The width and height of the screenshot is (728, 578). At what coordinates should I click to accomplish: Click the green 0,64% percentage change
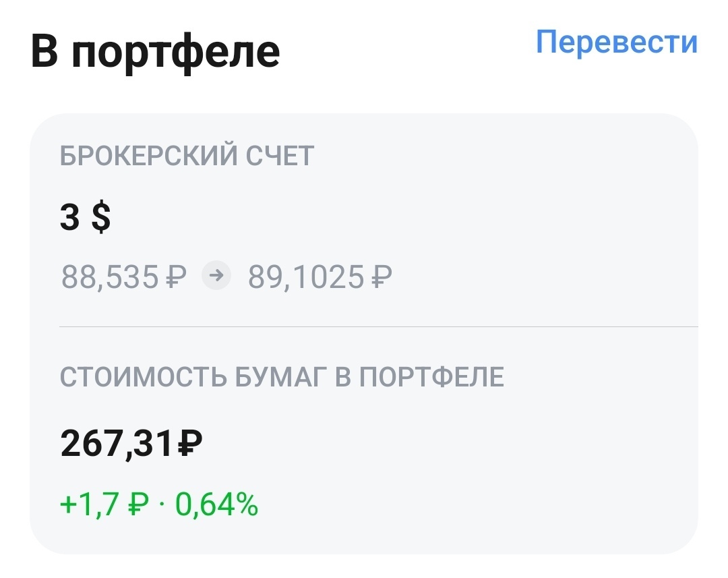[216, 504]
